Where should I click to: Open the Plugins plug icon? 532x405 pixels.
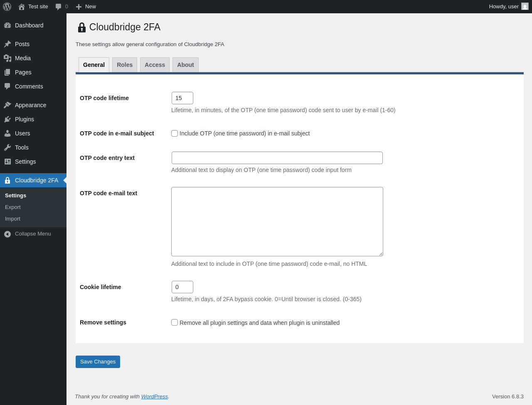pos(7,119)
